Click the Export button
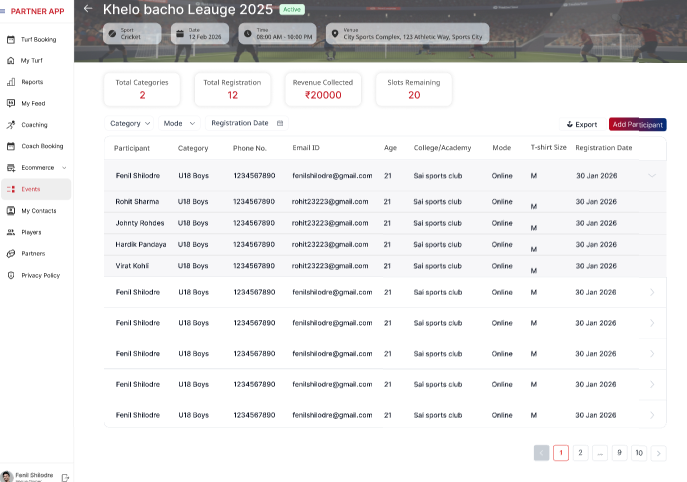The width and height of the screenshot is (687, 482). tap(582, 124)
